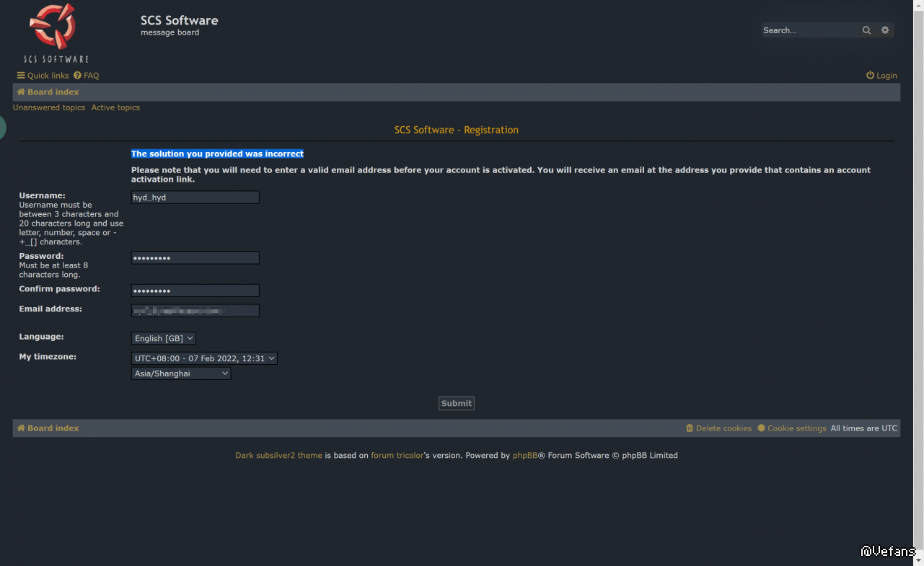Click Delete cookies trash icon link
924x566 pixels.
(718, 428)
